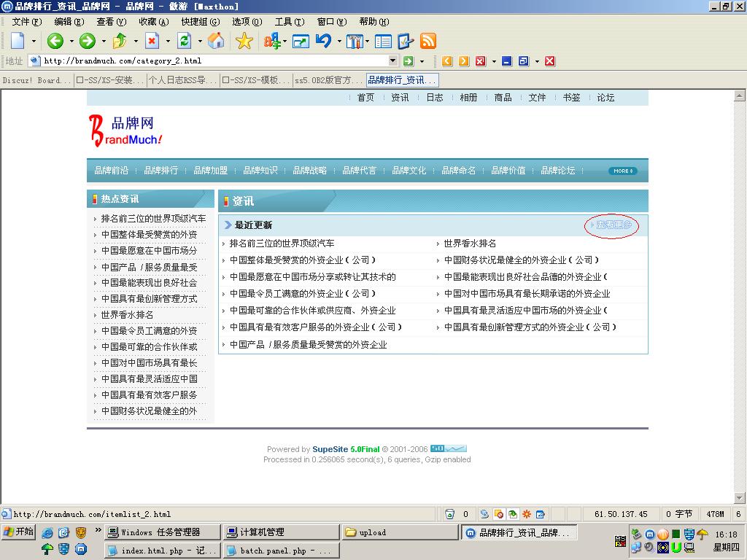Click the SupeSite 5.0Final footer link
The height and width of the screenshot is (560, 747).
coord(346,449)
